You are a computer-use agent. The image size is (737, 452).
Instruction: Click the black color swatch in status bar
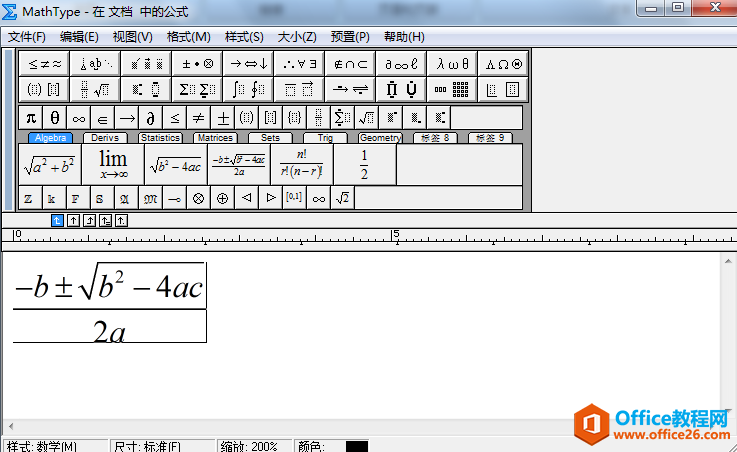pyautogui.click(x=357, y=446)
